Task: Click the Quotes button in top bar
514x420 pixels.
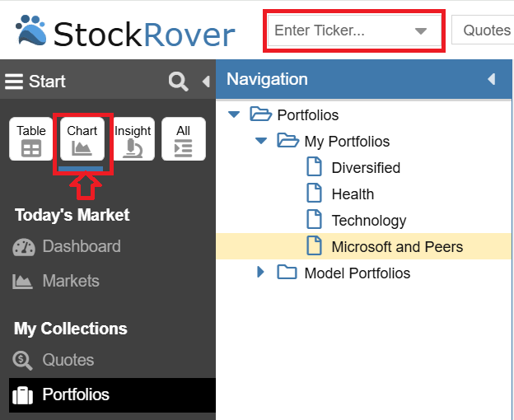Action: 486,30
